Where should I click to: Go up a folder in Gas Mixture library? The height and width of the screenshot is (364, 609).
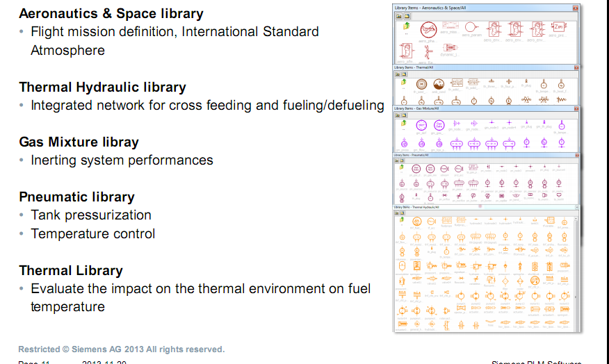404,123
